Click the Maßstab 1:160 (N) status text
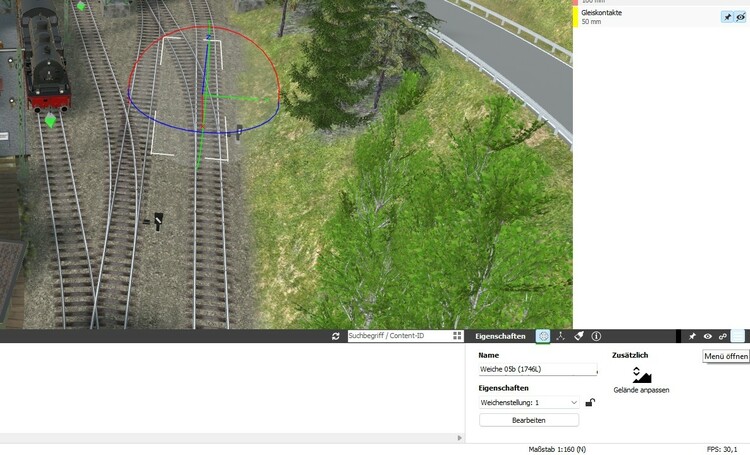This screenshot has height=455, width=750. [x=557, y=449]
